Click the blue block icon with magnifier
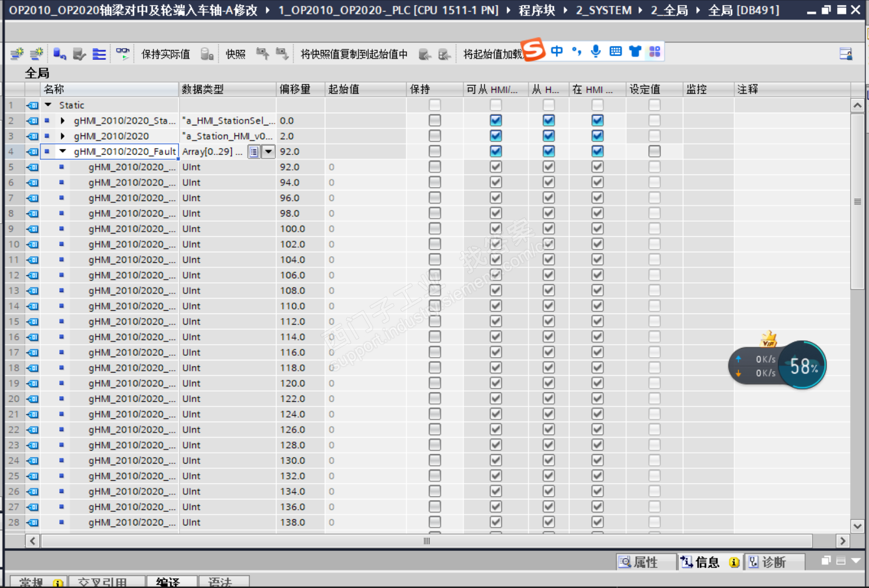The image size is (869, 588). coord(60,54)
